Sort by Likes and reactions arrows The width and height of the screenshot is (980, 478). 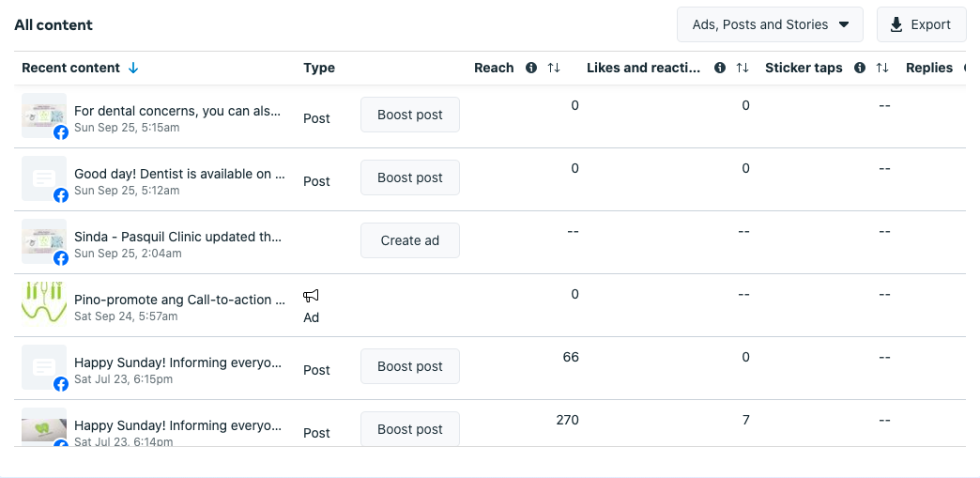743,68
